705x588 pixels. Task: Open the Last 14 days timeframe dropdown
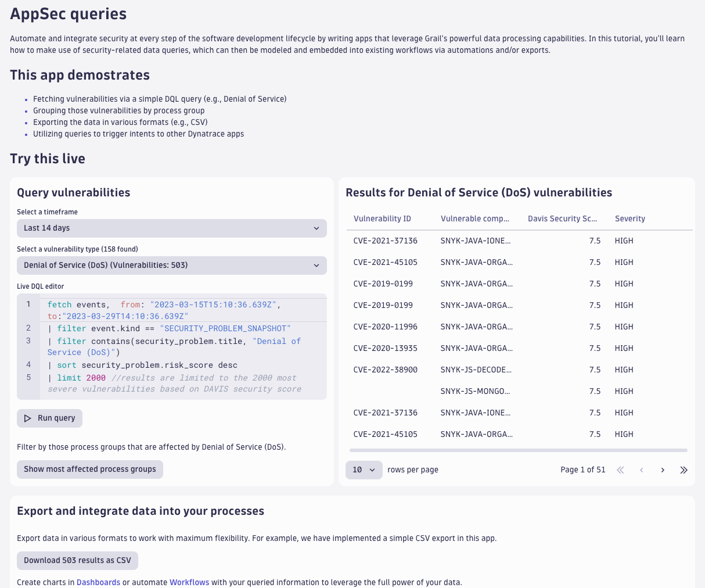click(x=172, y=228)
